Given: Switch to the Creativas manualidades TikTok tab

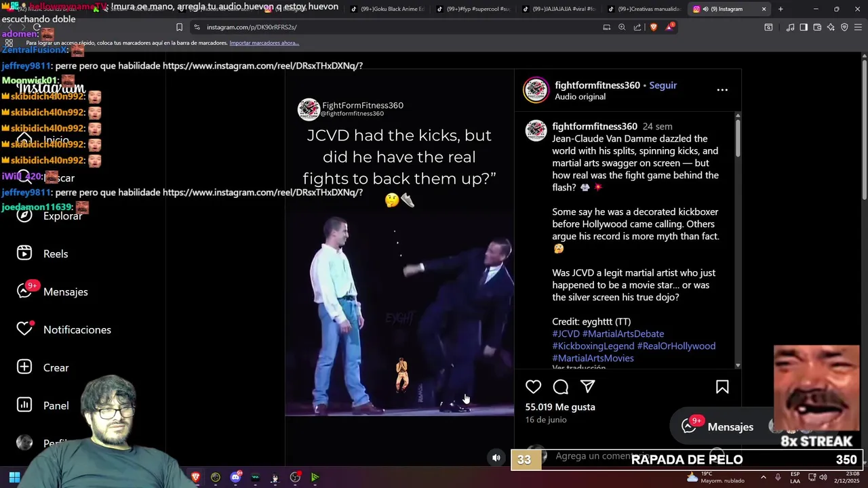Looking at the screenshot, I should pos(644,9).
